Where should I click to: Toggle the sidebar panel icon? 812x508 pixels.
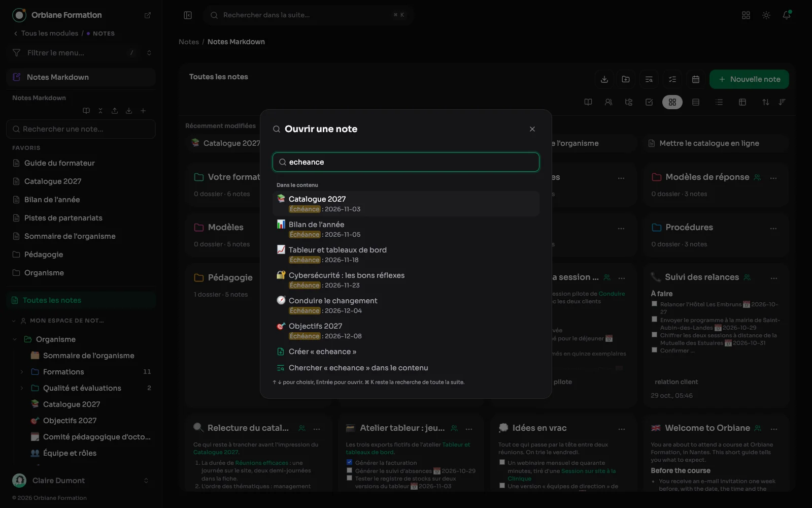point(188,15)
